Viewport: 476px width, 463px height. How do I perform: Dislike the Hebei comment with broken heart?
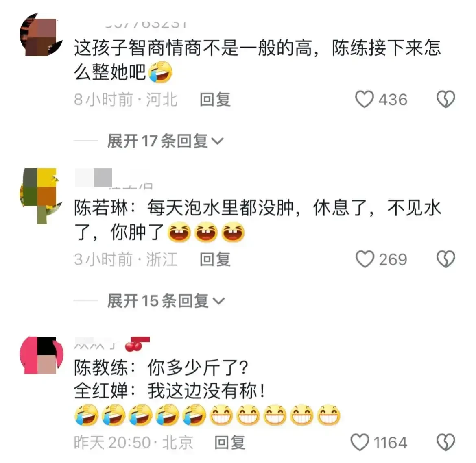click(445, 99)
